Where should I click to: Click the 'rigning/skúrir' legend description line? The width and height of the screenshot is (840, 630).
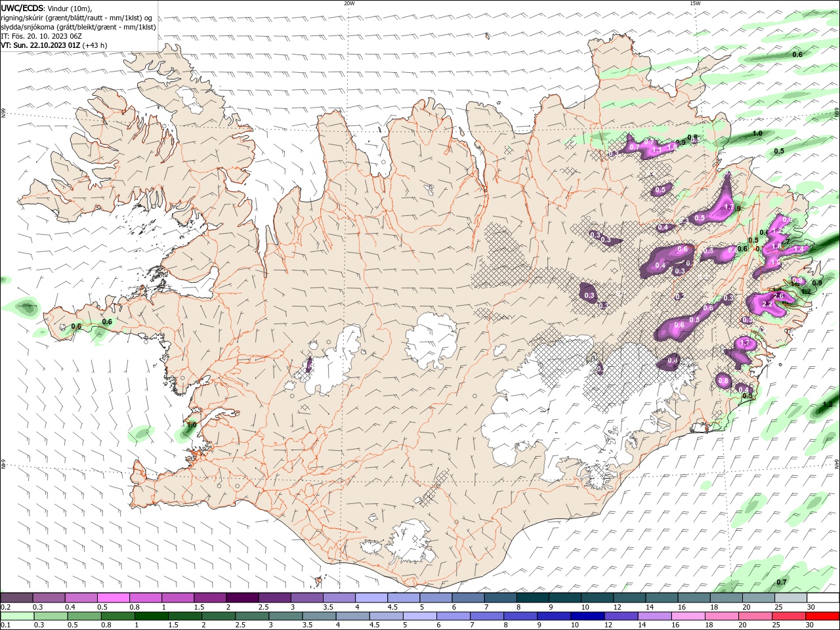pyautogui.click(x=77, y=18)
